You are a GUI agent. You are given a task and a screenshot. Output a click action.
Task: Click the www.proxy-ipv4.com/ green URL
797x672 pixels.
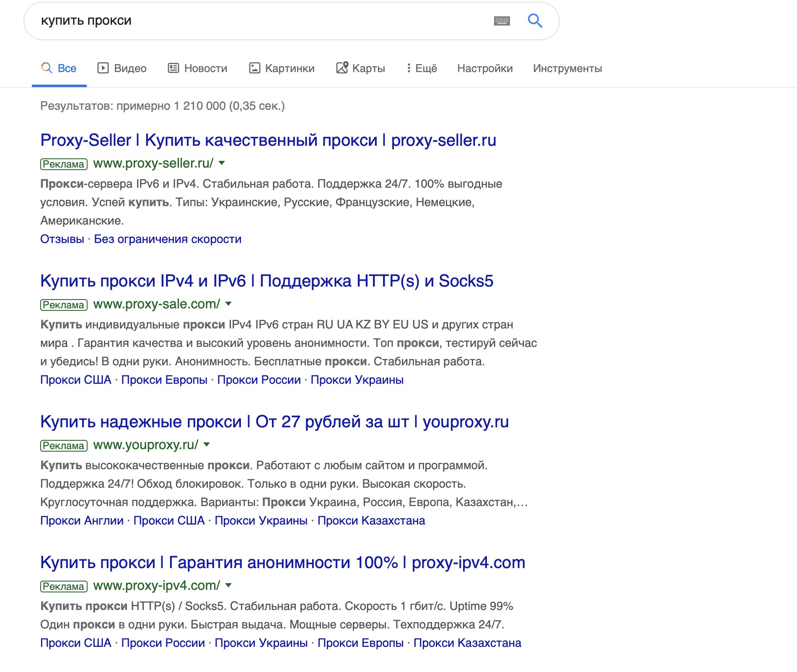point(157,585)
